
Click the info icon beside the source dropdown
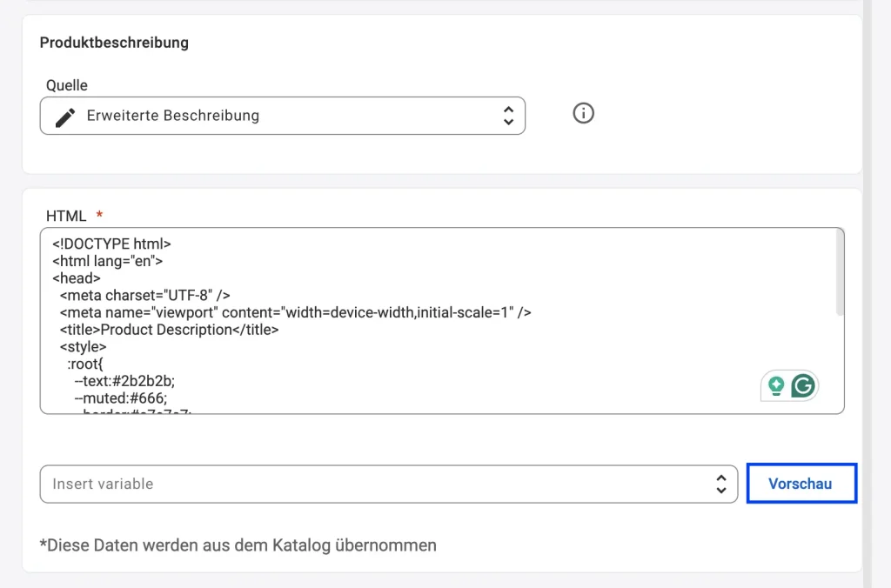coord(583,113)
